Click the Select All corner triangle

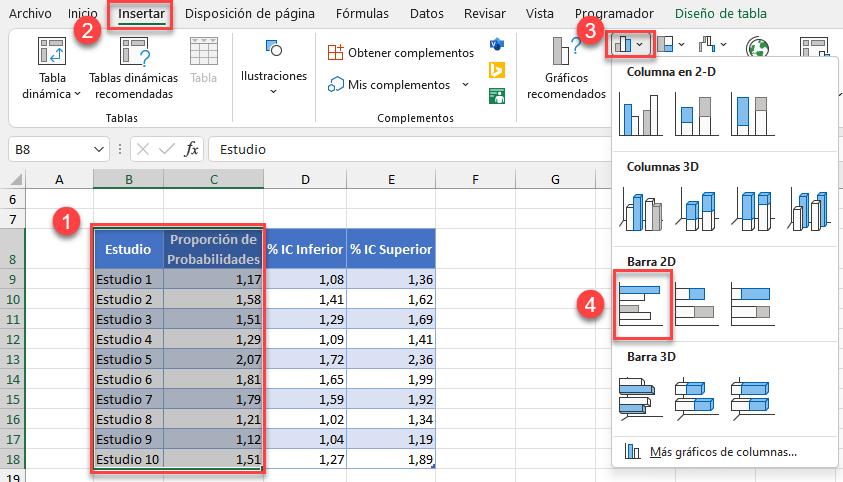(x=17, y=179)
